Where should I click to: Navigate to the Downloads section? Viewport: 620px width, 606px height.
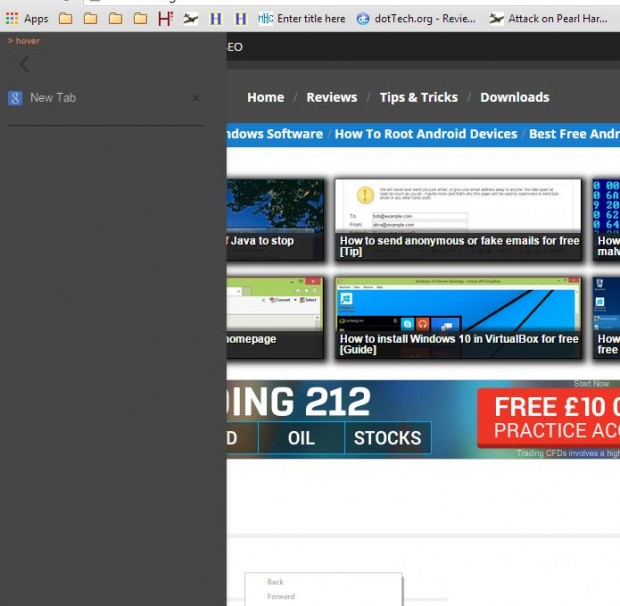(x=514, y=97)
